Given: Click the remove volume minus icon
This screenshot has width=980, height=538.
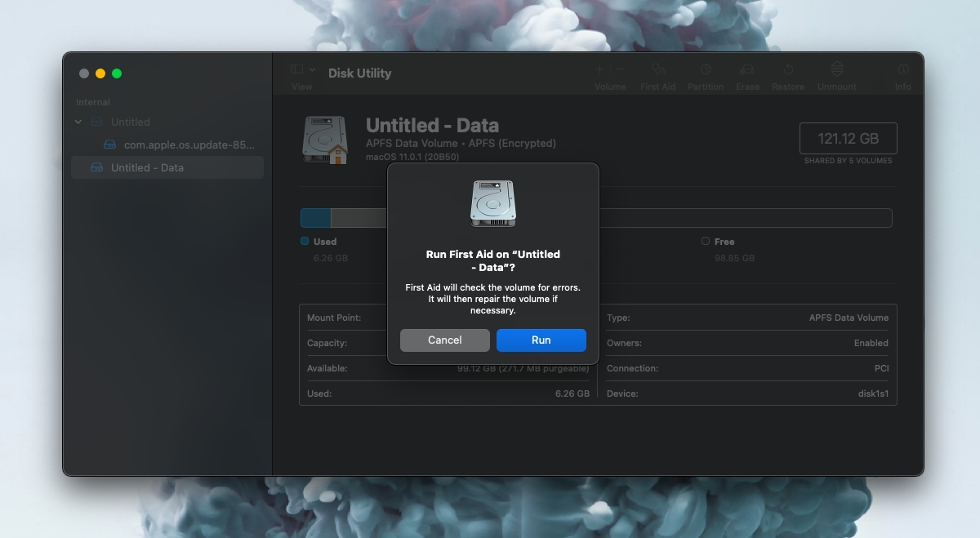Looking at the screenshot, I should [x=621, y=70].
